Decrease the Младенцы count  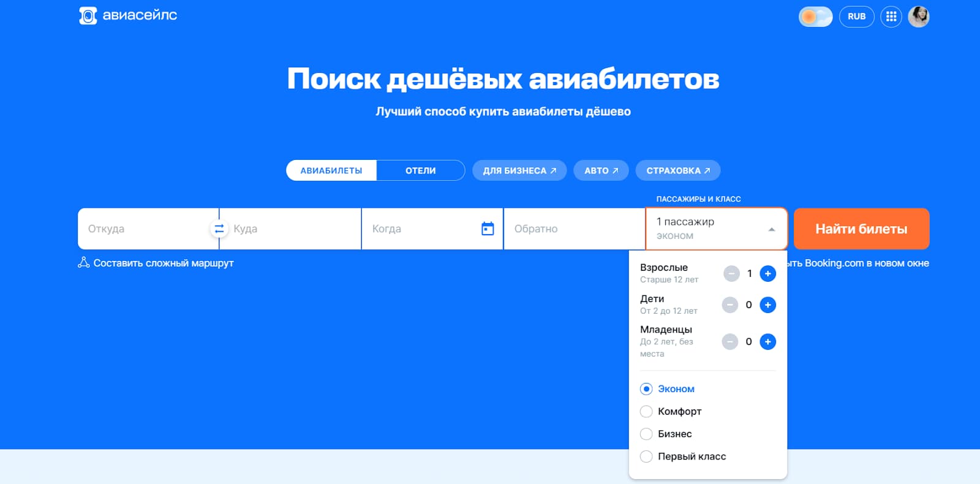pyautogui.click(x=730, y=341)
